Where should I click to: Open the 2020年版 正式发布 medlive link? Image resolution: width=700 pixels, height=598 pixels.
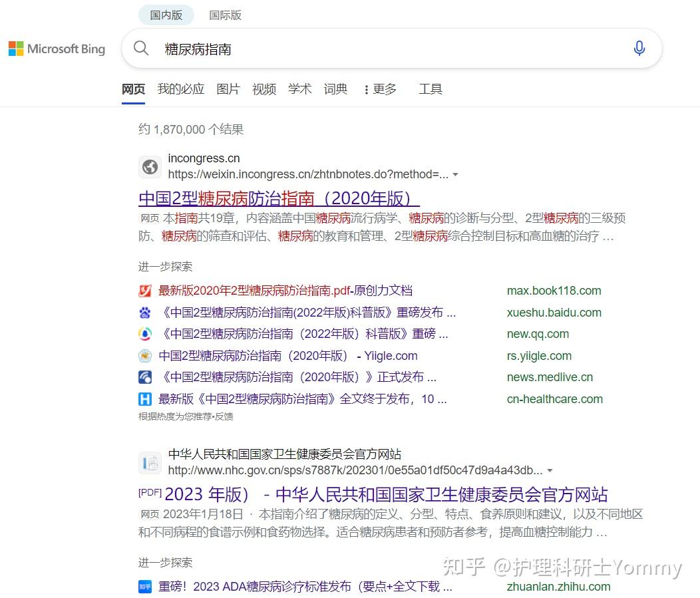(x=298, y=377)
